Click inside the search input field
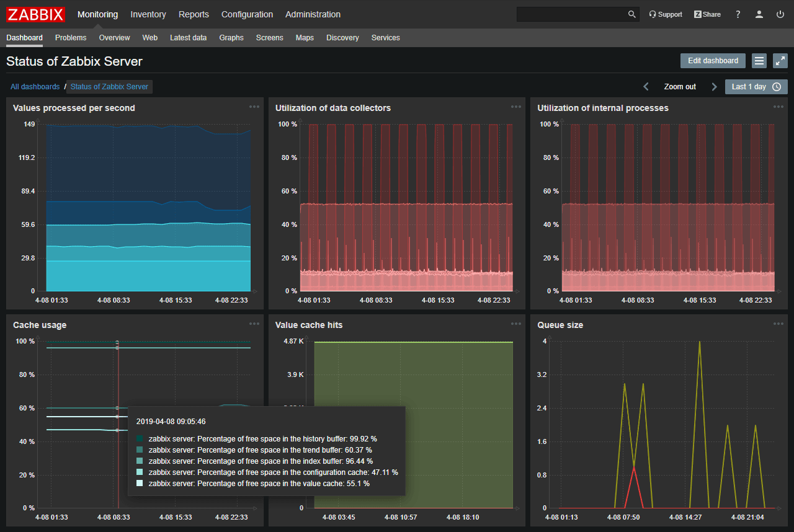 pyautogui.click(x=571, y=14)
